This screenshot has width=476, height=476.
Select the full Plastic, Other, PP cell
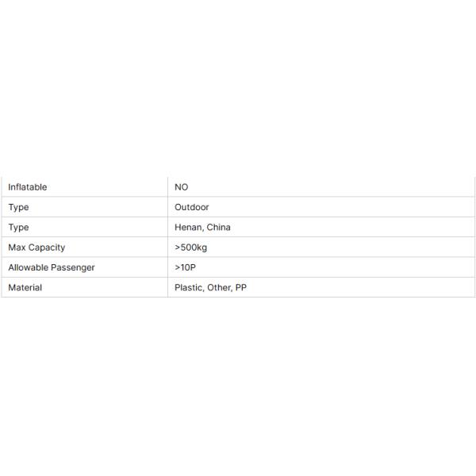coord(321,287)
